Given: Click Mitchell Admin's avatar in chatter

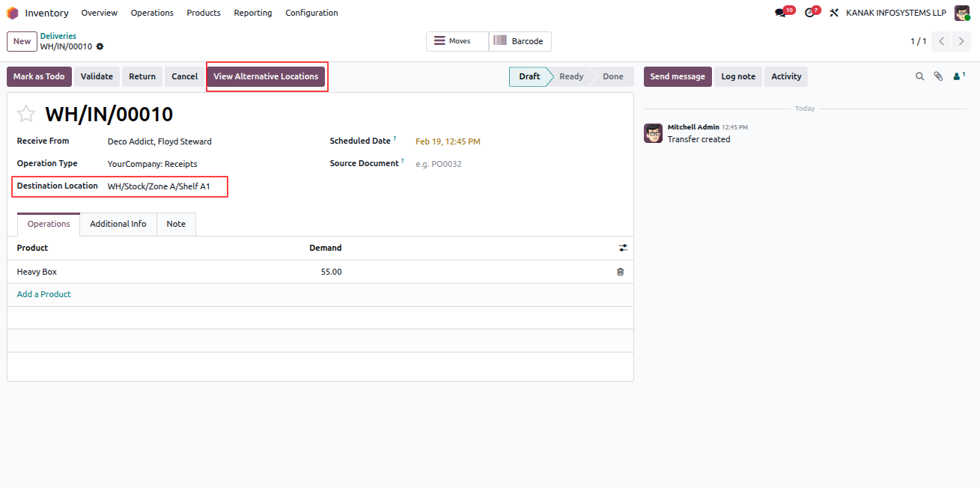Looking at the screenshot, I should (x=653, y=133).
